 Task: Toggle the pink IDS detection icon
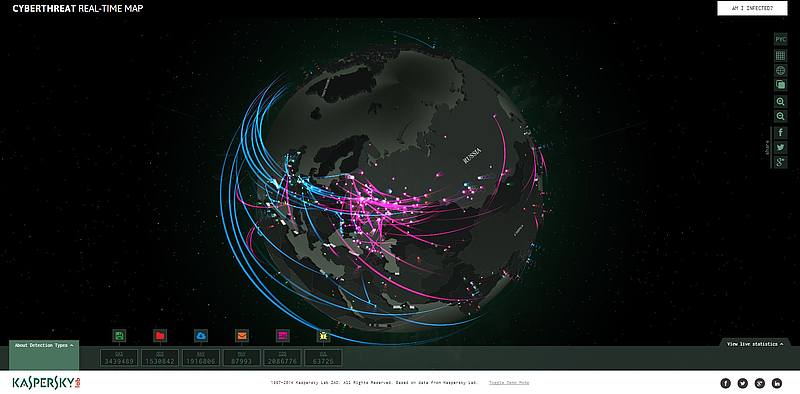tap(283, 336)
